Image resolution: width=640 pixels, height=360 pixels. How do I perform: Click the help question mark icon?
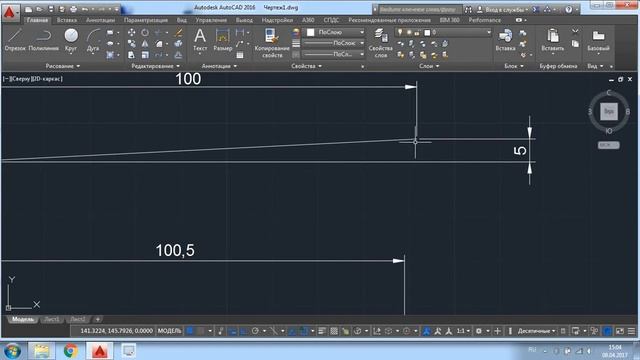pyautogui.click(x=569, y=9)
